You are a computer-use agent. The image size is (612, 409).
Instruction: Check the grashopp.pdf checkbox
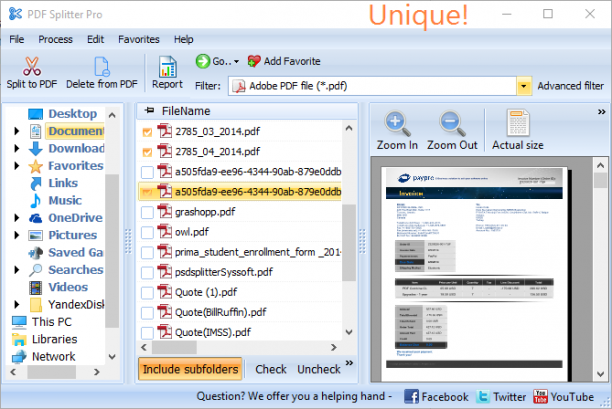pos(147,212)
